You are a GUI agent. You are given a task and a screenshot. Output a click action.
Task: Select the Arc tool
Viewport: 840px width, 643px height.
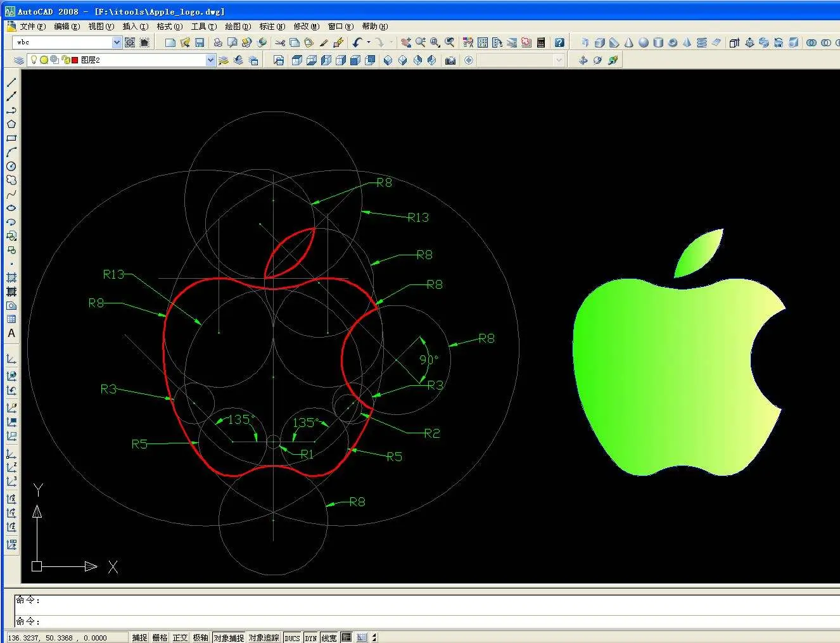11,152
